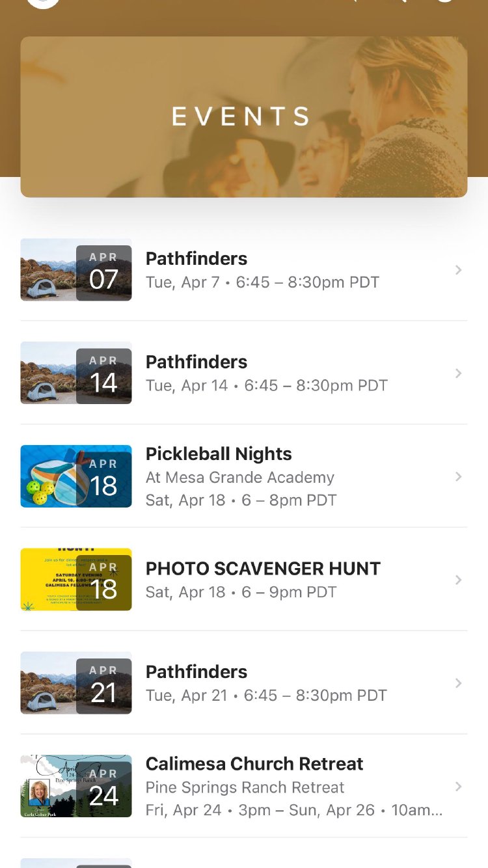Tap the tent thumbnail dated Apr 07
The image size is (488, 868).
click(x=75, y=269)
